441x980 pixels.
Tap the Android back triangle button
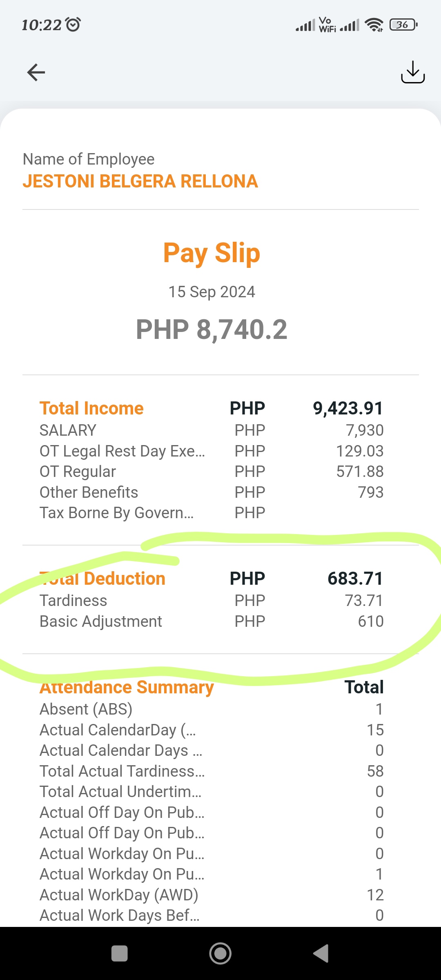[x=321, y=953]
